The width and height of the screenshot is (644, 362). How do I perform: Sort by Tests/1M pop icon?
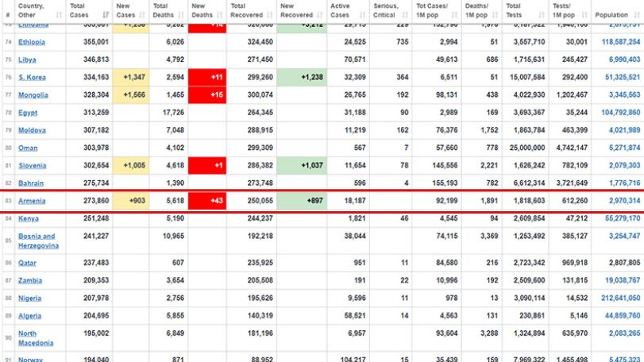point(584,15)
